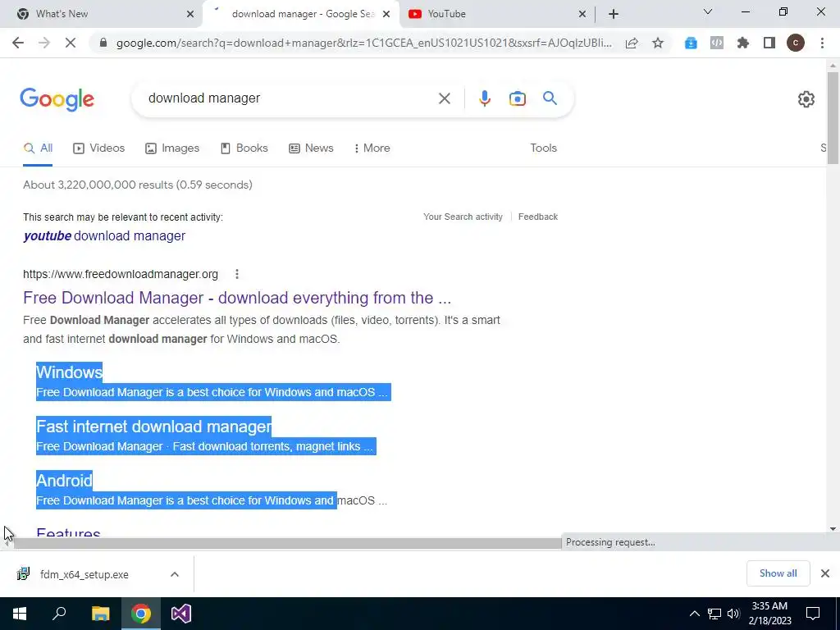Open Windows taskbar search
Image resolution: width=840 pixels, height=630 pixels.
pos(59,614)
